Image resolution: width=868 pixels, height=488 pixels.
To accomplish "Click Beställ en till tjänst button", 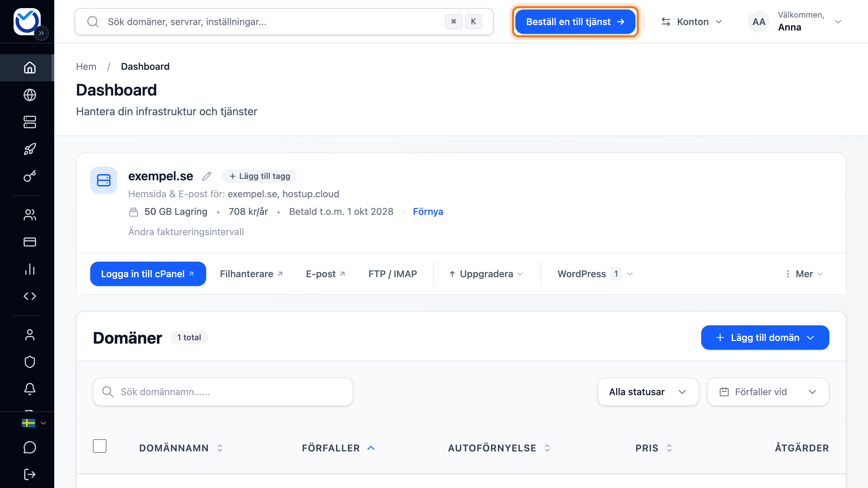I will (575, 22).
